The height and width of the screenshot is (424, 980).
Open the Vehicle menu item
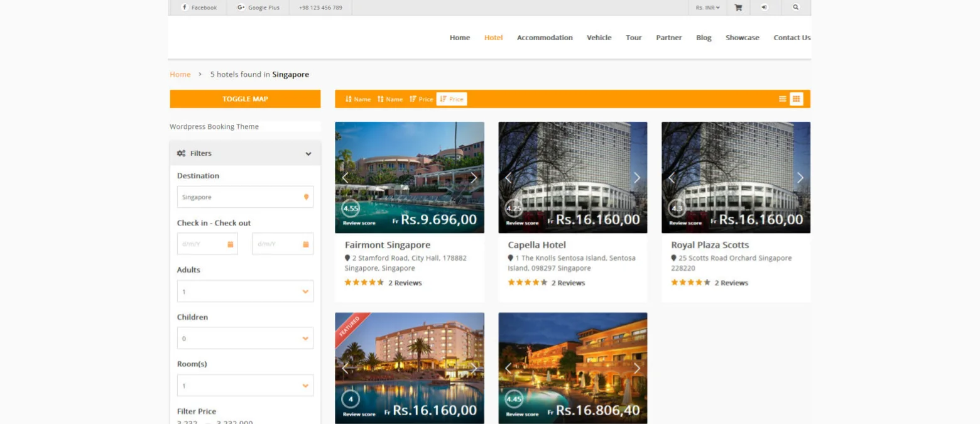pos(599,38)
